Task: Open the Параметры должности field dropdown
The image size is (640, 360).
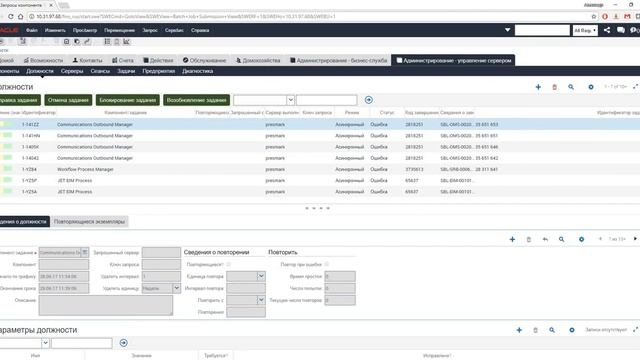Action: tap(45, 343)
